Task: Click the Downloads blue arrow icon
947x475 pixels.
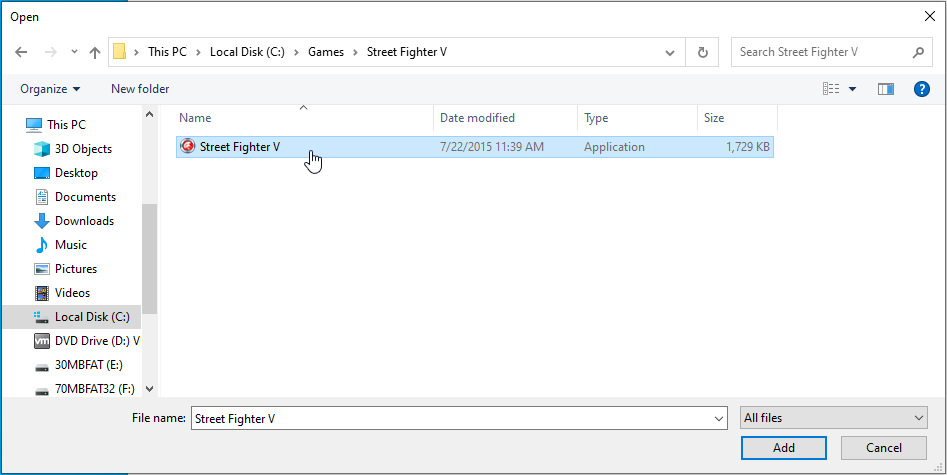Action: pos(42,221)
